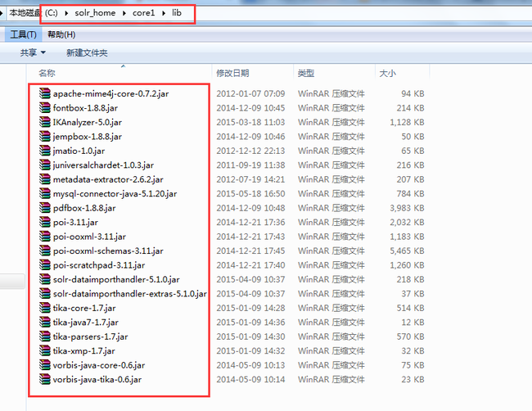
Task: Select the tika-xmp-1.7.jar archive icon
Action: (x=45, y=350)
